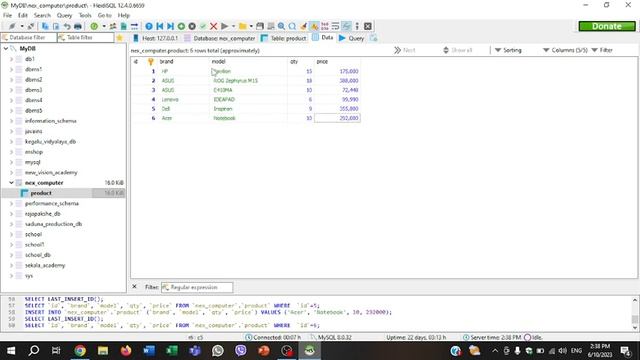Open the Edit menu
Image resolution: width=640 pixels, height=360 pixels.
coord(23,15)
